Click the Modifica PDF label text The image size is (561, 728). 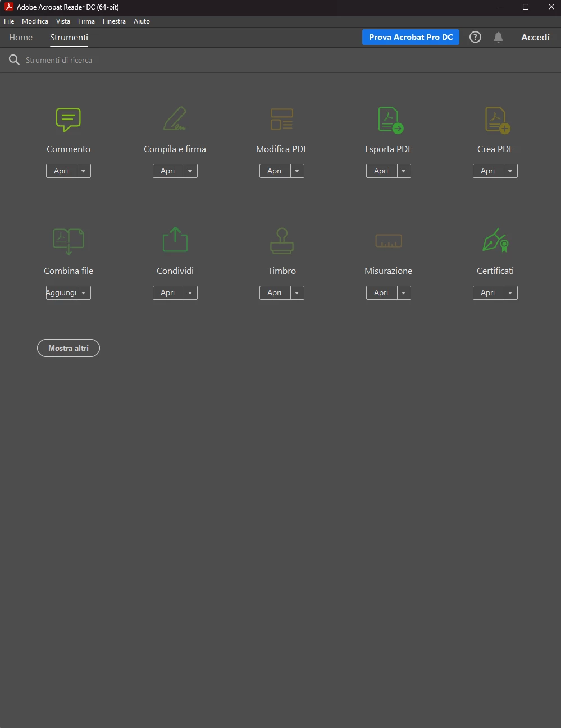point(282,149)
